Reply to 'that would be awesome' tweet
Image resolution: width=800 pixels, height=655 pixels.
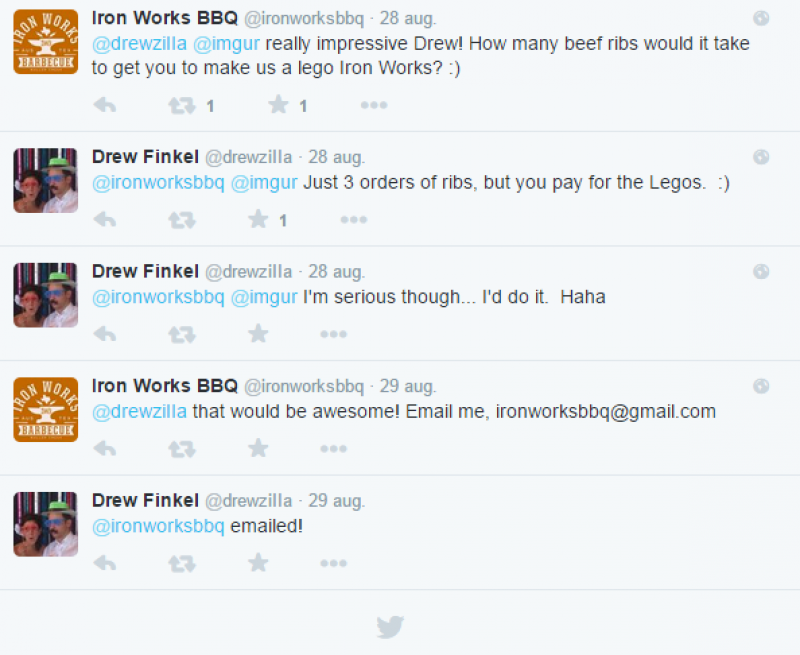pyautogui.click(x=105, y=449)
